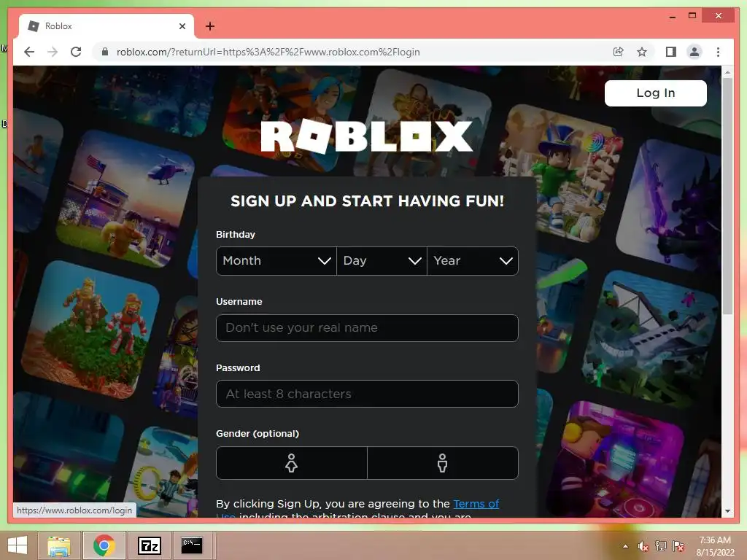Open 7-Zip from the taskbar

[x=149, y=545]
